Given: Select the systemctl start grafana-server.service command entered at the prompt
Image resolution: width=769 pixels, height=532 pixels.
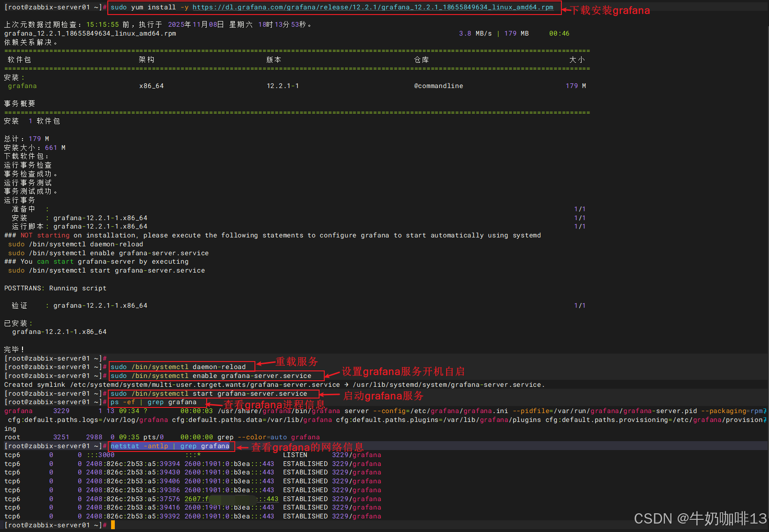Looking at the screenshot, I should (209, 393).
